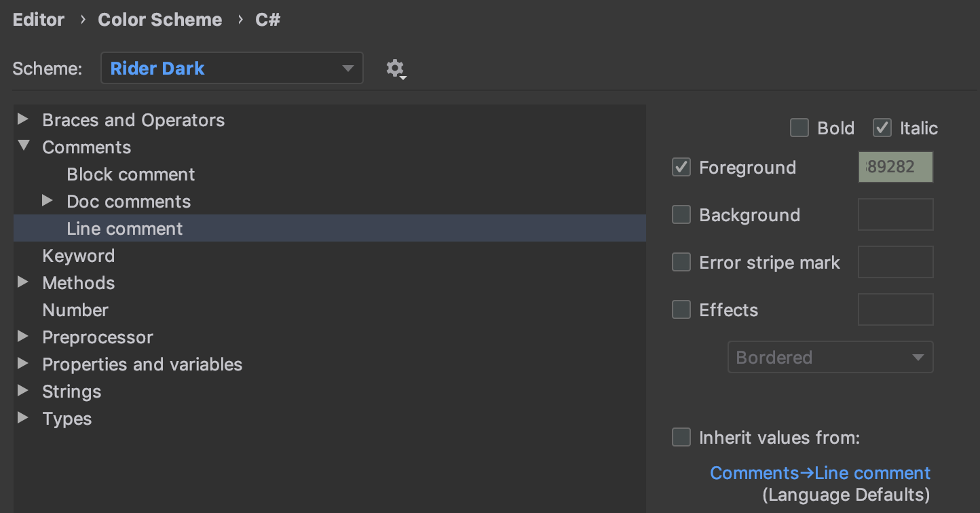Open the Foreground color swatch 89282
The height and width of the screenshot is (513, 980).
(895, 167)
